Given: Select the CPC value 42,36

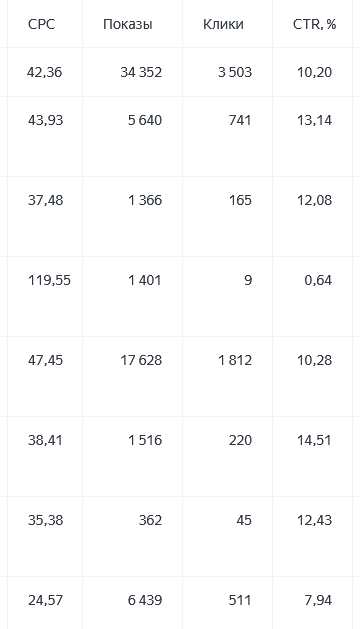Looking at the screenshot, I should (45, 72).
